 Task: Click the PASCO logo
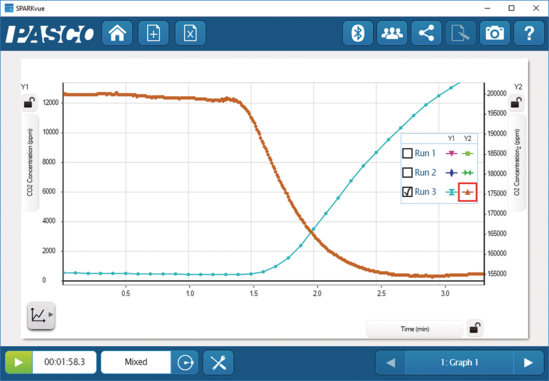[50, 34]
